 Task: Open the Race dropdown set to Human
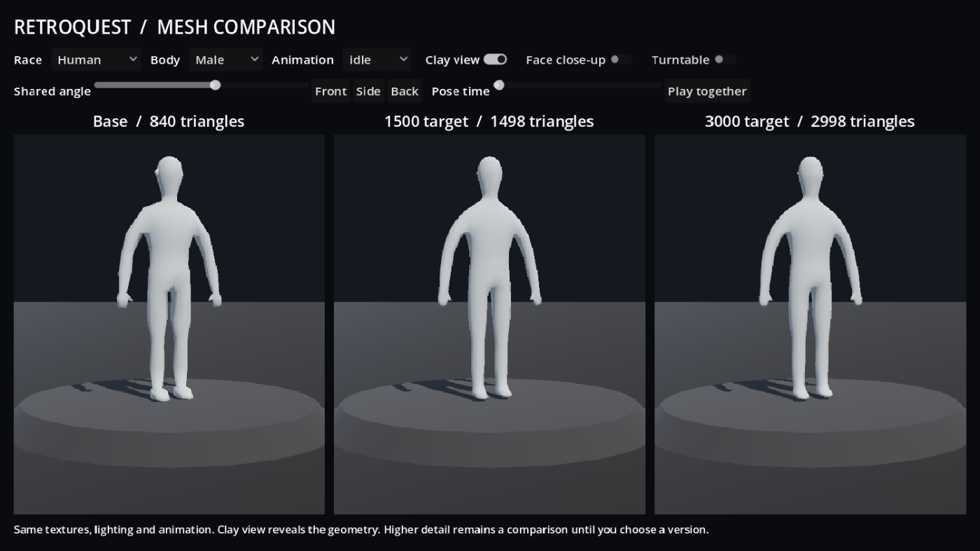(96, 60)
